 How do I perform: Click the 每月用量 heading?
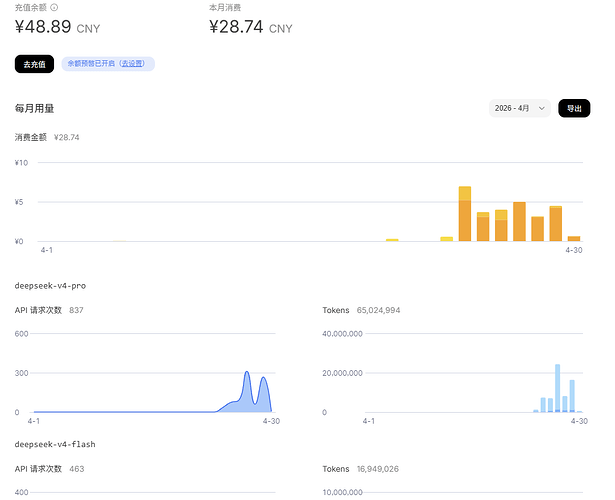[x=35, y=109]
